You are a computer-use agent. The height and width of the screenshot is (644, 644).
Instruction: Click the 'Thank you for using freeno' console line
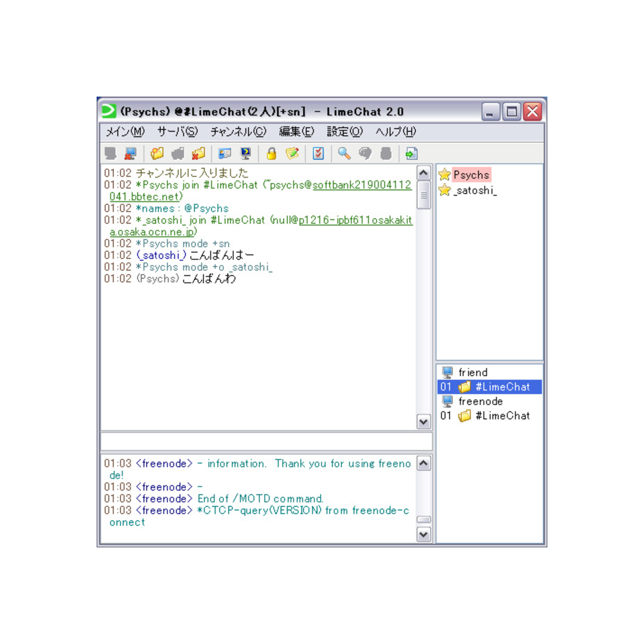point(343,463)
